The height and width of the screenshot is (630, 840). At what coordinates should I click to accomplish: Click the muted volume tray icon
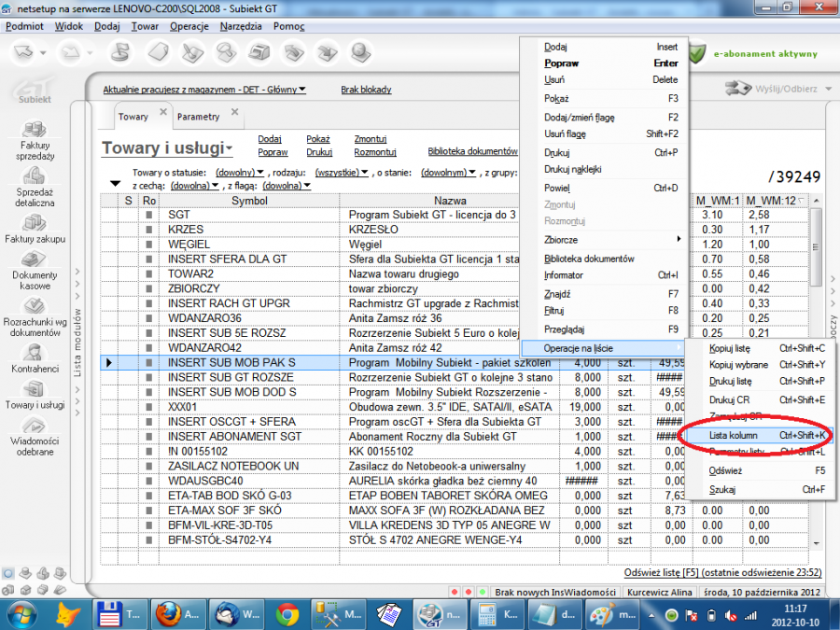point(731,616)
